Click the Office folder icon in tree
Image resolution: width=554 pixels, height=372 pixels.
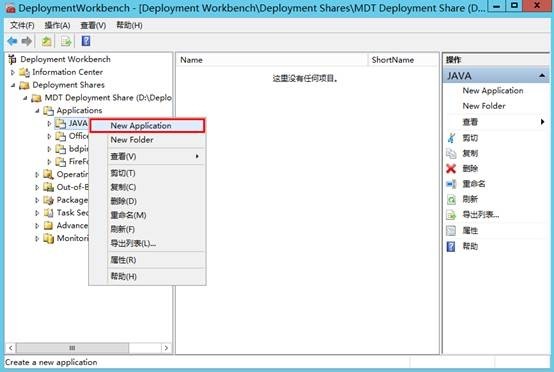[60, 136]
